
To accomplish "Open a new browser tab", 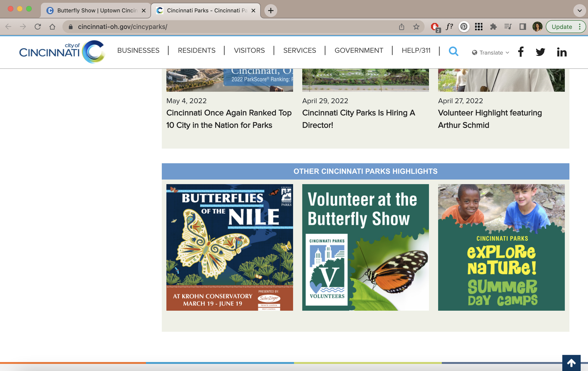I will pyautogui.click(x=271, y=11).
